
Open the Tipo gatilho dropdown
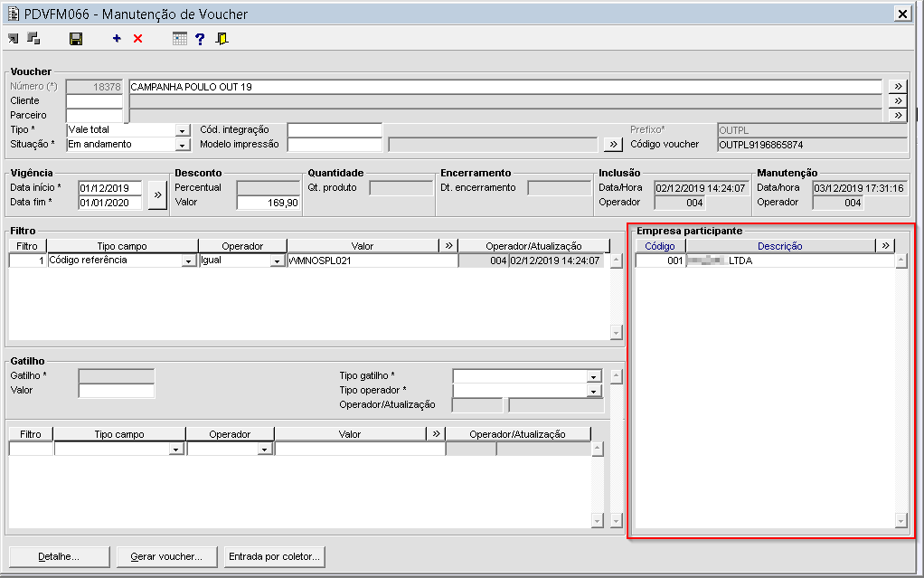(593, 376)
